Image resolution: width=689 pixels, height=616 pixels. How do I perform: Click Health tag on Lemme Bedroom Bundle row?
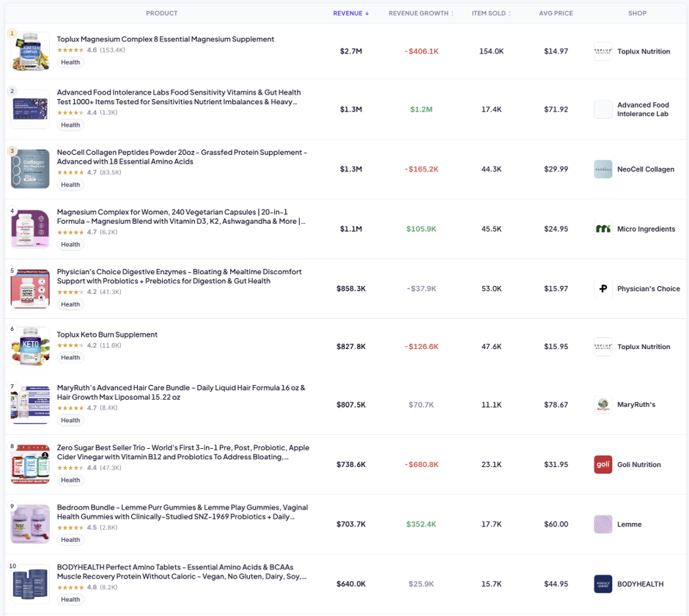(70, 540)
